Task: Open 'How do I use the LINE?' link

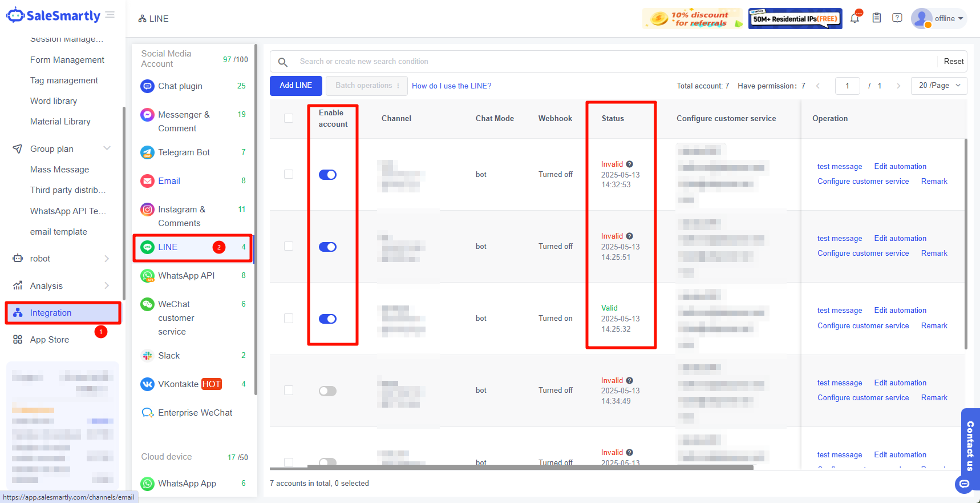Action: (x=451, y=86)
